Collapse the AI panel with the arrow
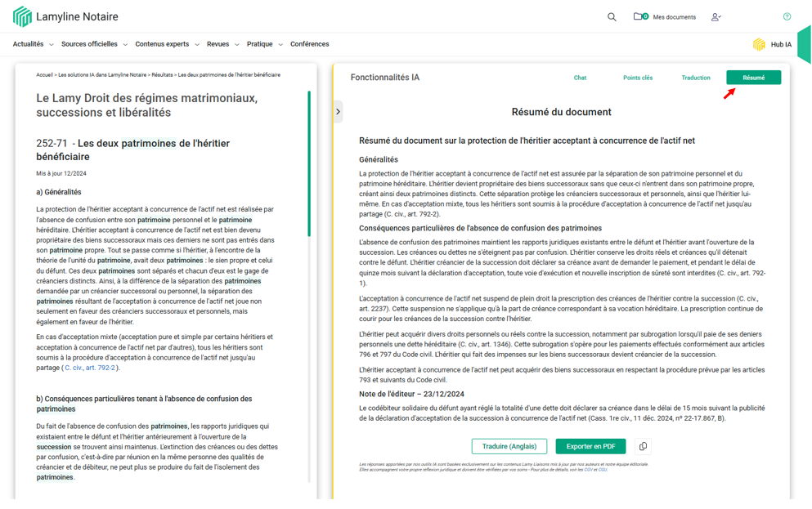The image size is (812, 509). click(338, 112)
